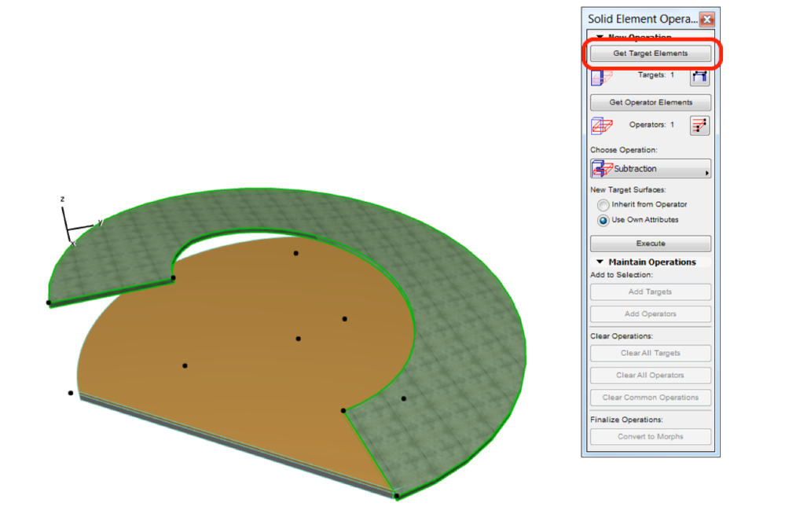Click the select targets icon button

(699, 76)
